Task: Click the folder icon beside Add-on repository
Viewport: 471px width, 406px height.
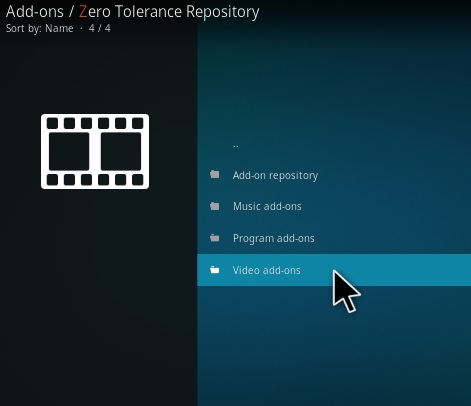Action: (x=215, y=174)
